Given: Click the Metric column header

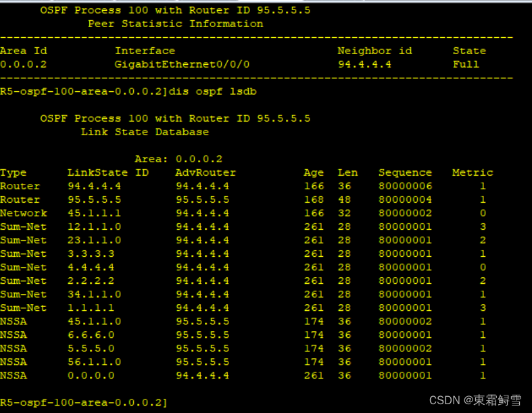Looking at the screenshot, I should click(x=473, y=173).
